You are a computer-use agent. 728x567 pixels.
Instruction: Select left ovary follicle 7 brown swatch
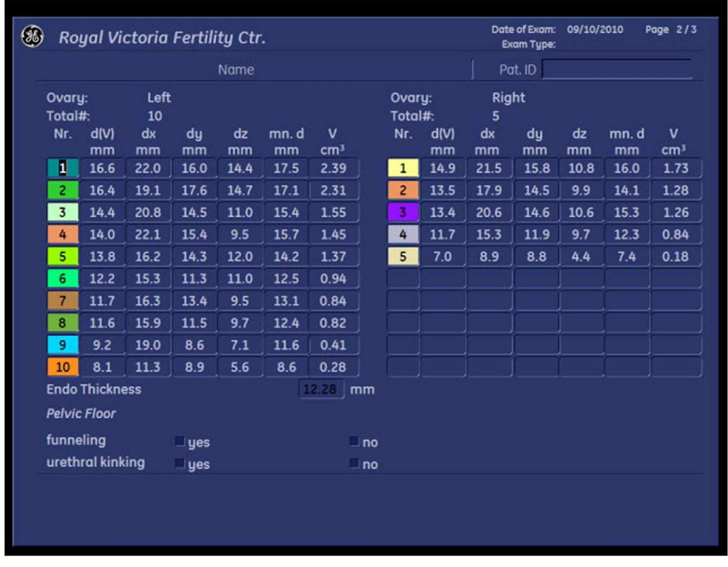tap(63, 301)
